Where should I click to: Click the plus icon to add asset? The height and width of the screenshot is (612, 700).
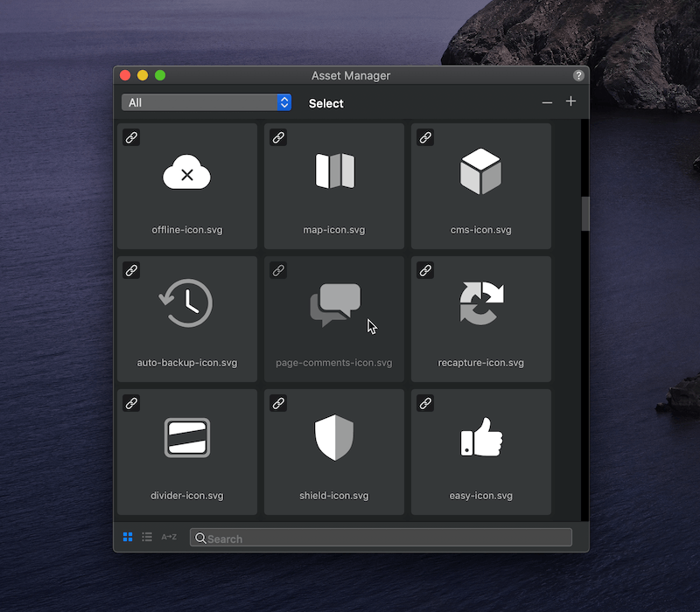(x=570, y=101)
